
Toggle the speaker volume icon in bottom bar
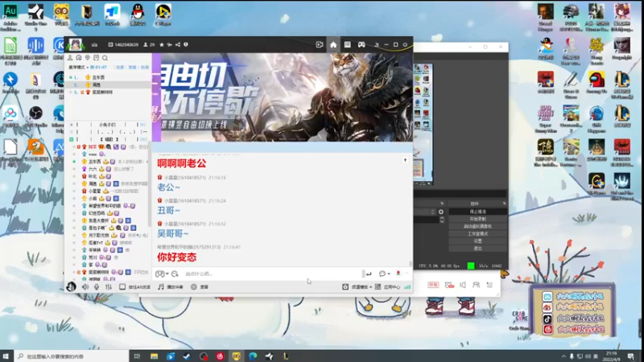(x=85, y=287)
